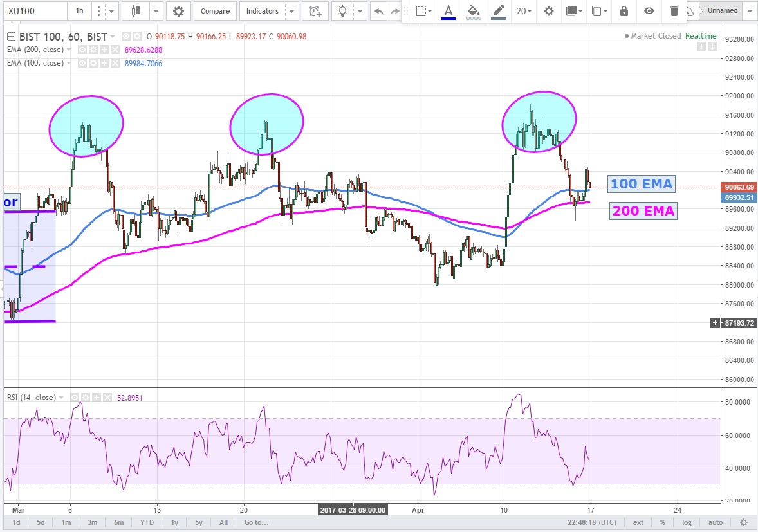
Task: Click the undo arrow
Action: pos(378,11)
